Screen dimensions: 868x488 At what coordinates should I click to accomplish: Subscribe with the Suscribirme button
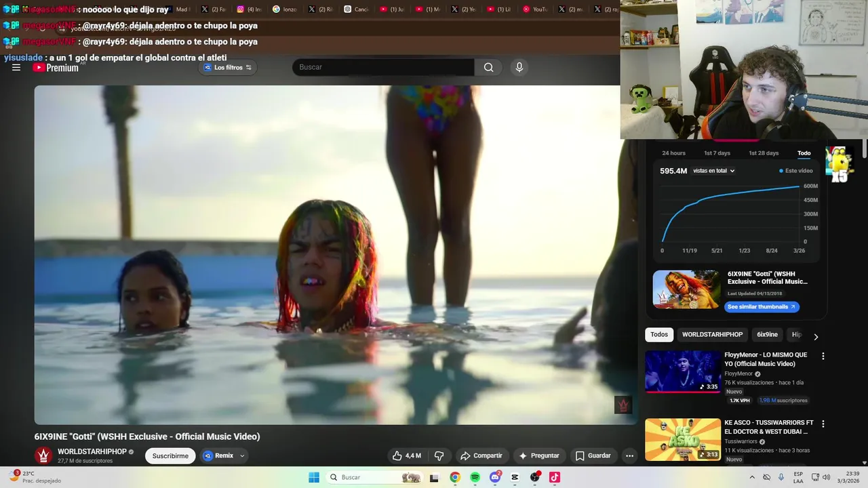[x=170, y=455]
